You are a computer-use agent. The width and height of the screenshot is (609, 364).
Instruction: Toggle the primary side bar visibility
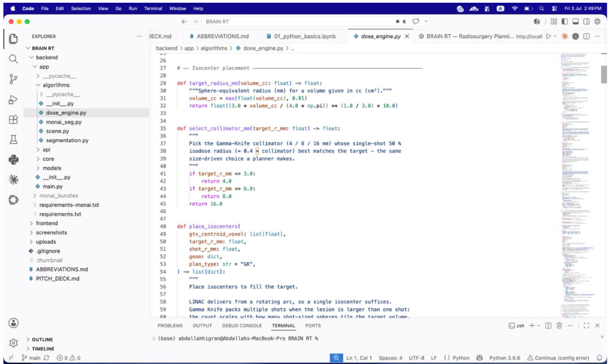click(x=565, y=22)
